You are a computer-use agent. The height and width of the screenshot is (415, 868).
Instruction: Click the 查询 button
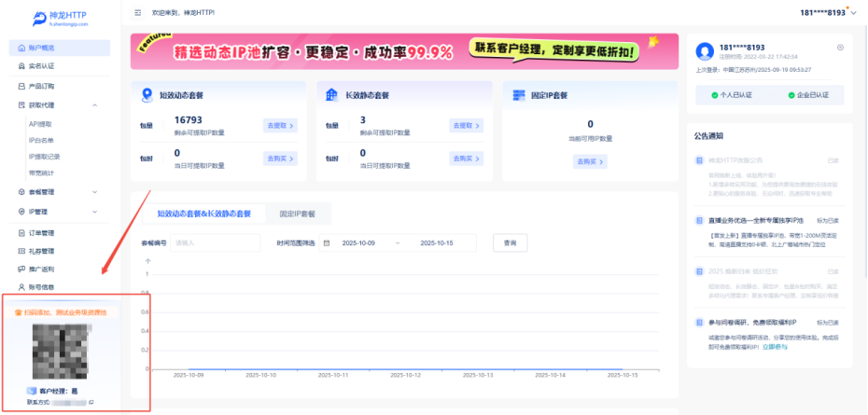(x=509, y=242)
